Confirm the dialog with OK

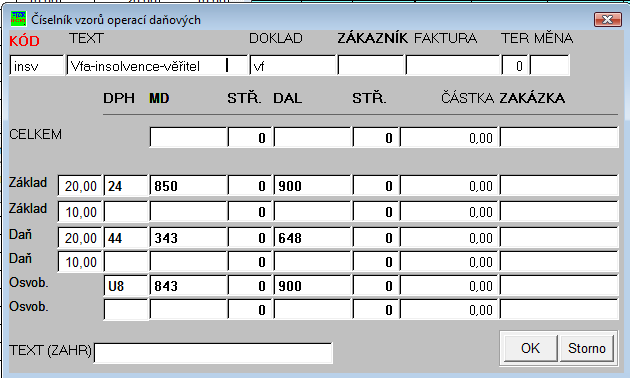click(x=530, y=348)
